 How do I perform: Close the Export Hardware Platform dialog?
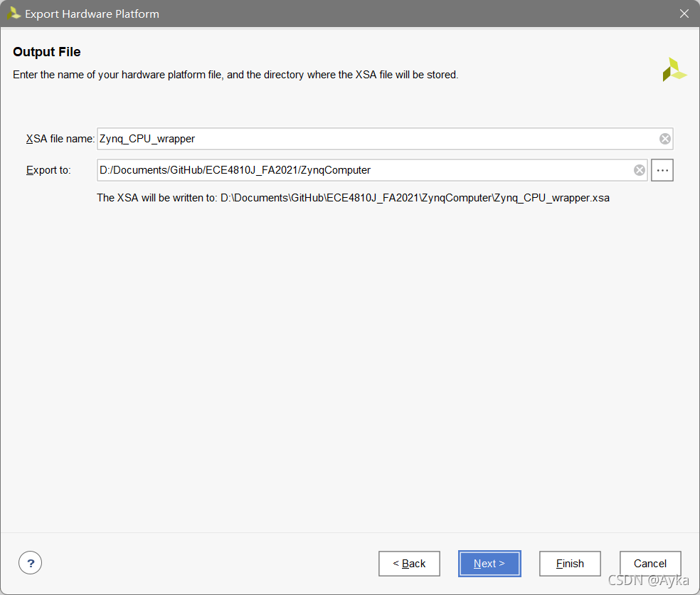pyautogui.click(x=684, y=14)
